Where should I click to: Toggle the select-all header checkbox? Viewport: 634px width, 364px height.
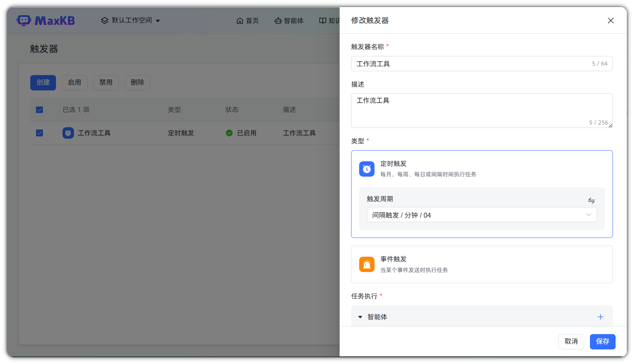(x=39, y=110)
